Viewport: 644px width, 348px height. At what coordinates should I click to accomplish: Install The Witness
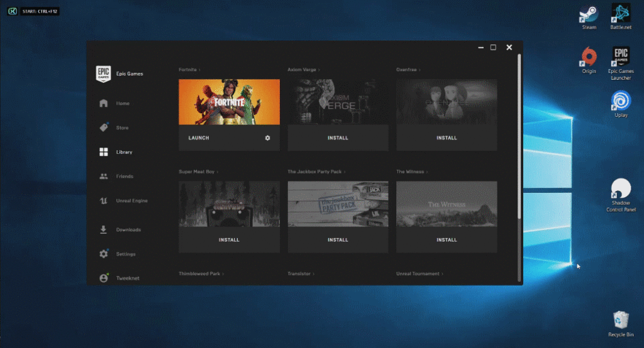pyautogui.click(x=447, y=240)
